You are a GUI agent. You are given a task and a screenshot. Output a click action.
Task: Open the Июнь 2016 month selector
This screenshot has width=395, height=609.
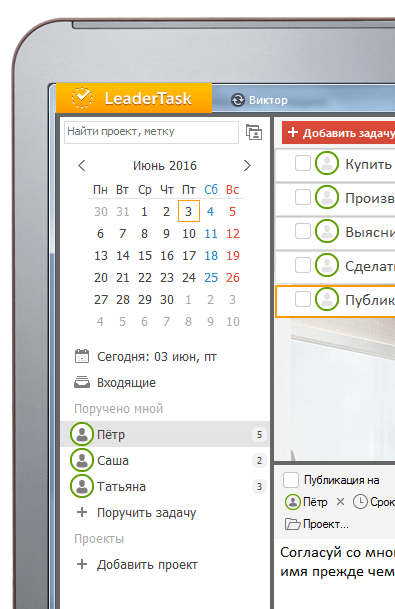click(x=165, y=166)
